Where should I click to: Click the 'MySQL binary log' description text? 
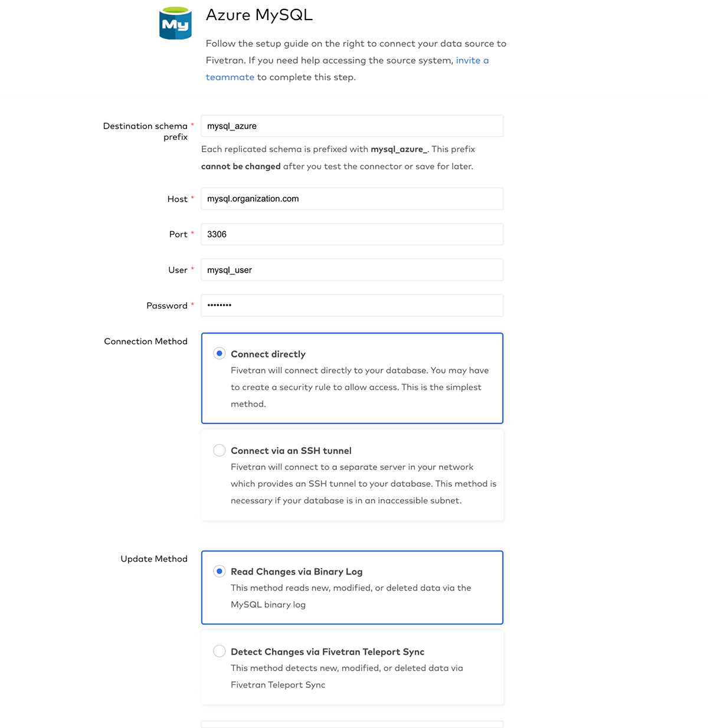[x=268, y=605]
